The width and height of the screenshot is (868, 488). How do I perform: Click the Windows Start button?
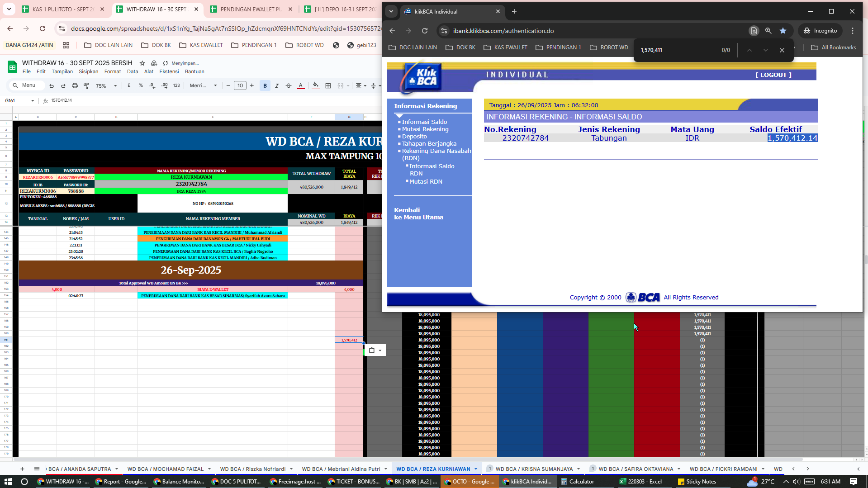[x=8, y=482]
